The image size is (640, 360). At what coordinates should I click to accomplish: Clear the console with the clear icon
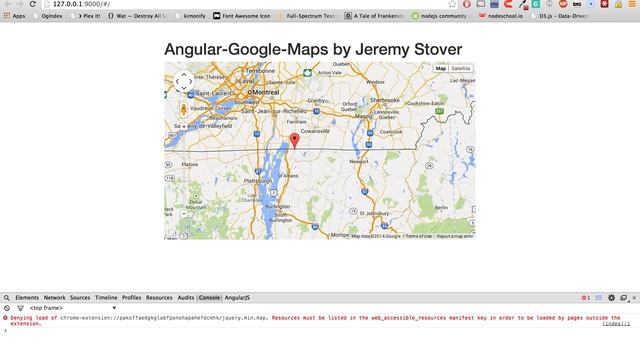tap(7, 308)
